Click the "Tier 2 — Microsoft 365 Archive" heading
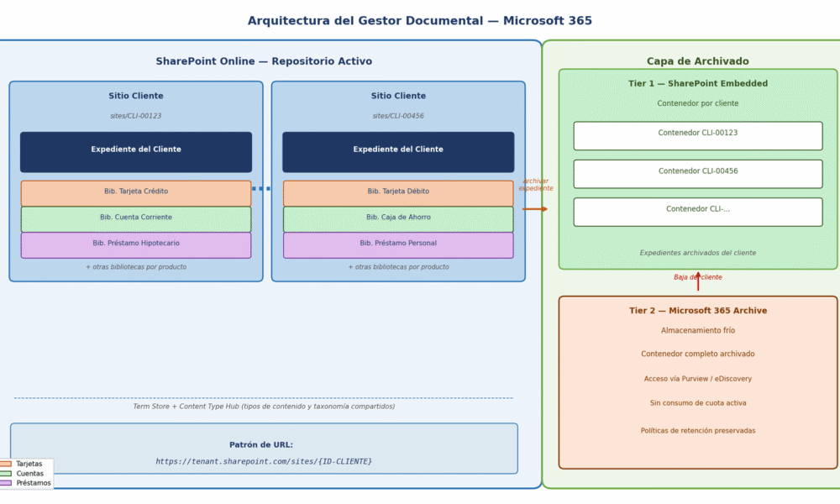 698,311
